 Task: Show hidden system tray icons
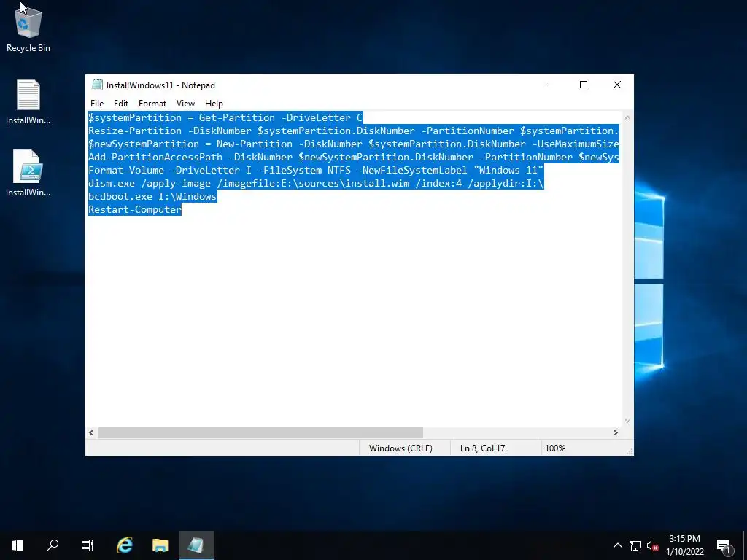coord(617,545)
